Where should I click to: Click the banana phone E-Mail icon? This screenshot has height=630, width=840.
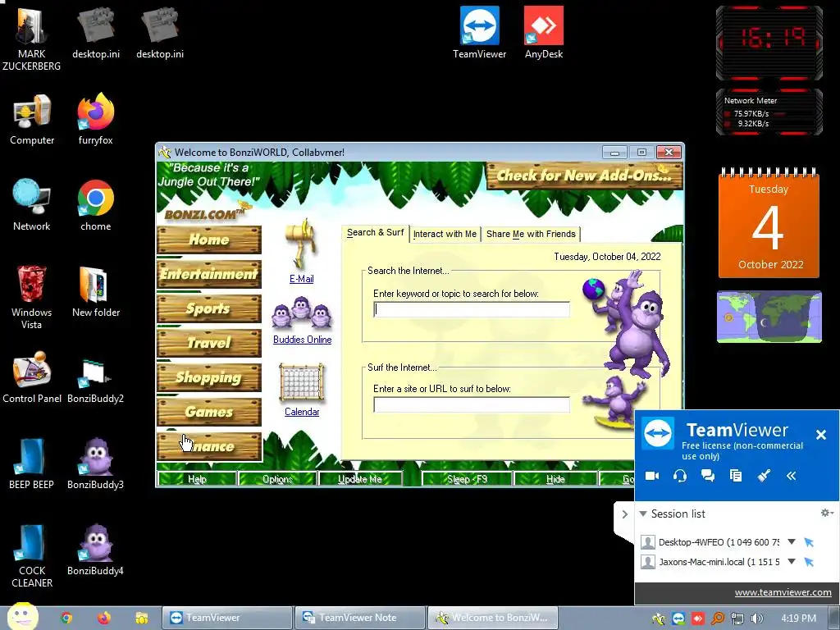point(302,244)
